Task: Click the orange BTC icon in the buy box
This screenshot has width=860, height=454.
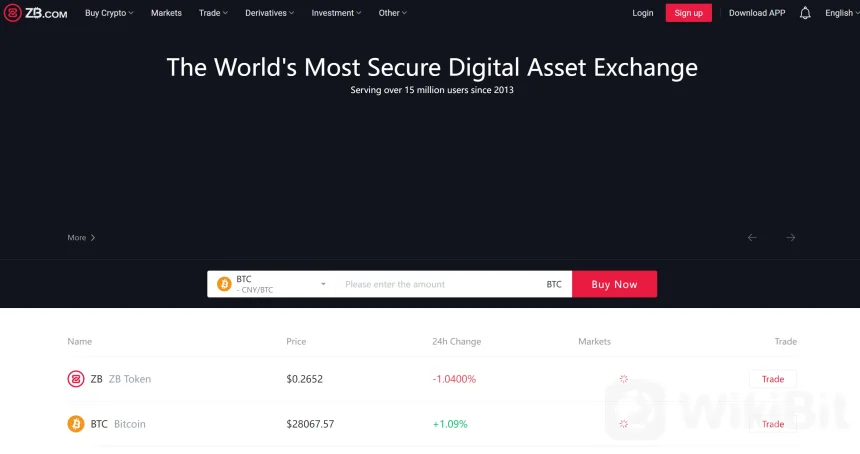Action: (224, 284)
